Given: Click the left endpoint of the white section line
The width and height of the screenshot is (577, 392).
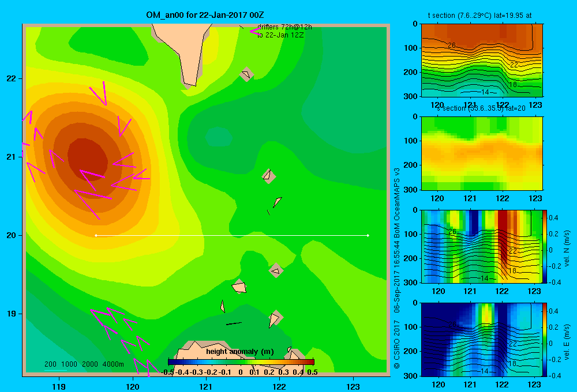Looking at the screenshot, I should coord(96,235).
